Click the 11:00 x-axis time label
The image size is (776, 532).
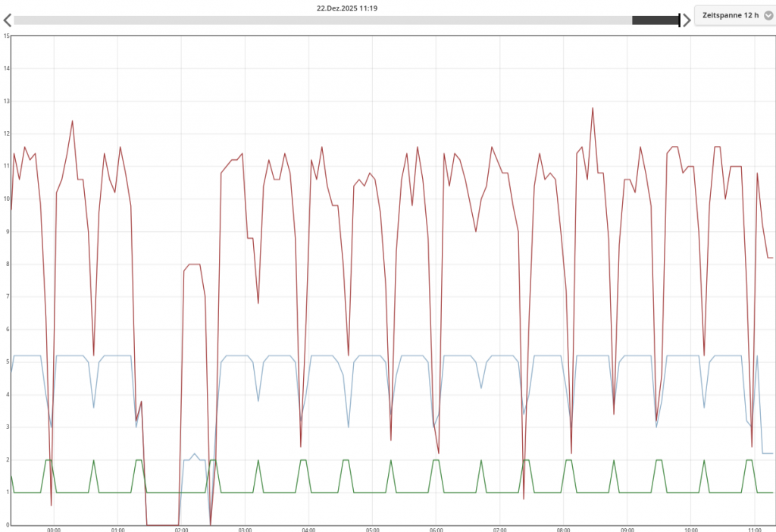[x=754, y=530]
